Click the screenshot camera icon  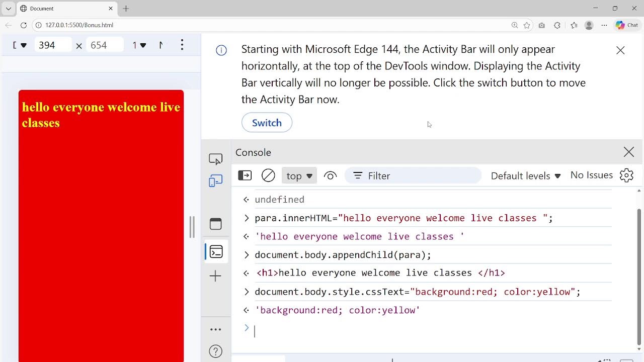(541, 25)
